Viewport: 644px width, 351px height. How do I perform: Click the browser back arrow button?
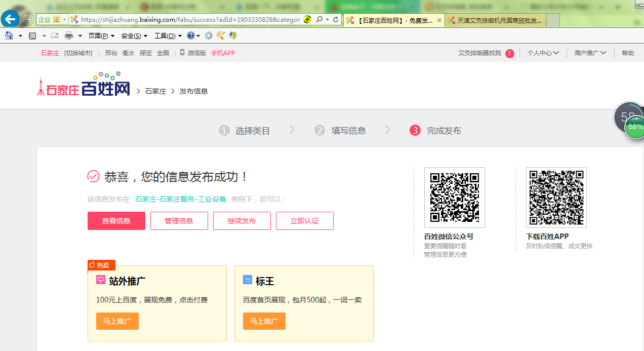(10, 20)
